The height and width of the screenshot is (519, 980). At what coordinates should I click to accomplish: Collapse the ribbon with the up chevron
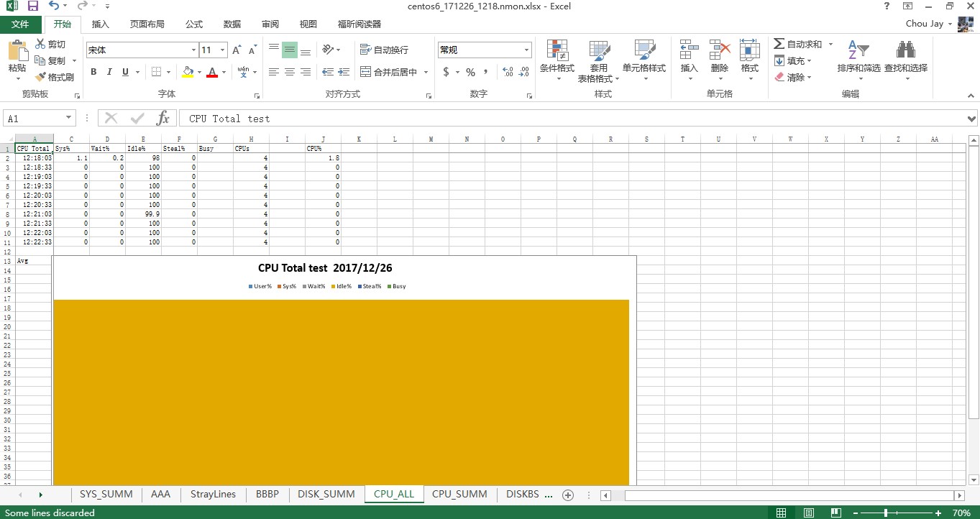pos(971,94)
